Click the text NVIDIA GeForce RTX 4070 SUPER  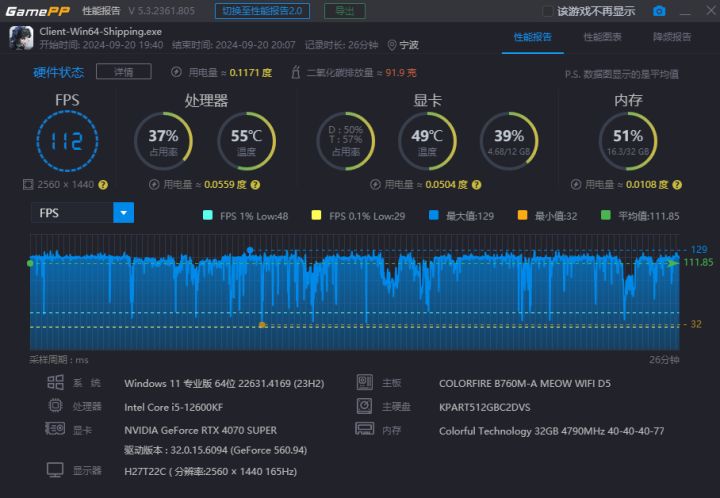[201, 431]
